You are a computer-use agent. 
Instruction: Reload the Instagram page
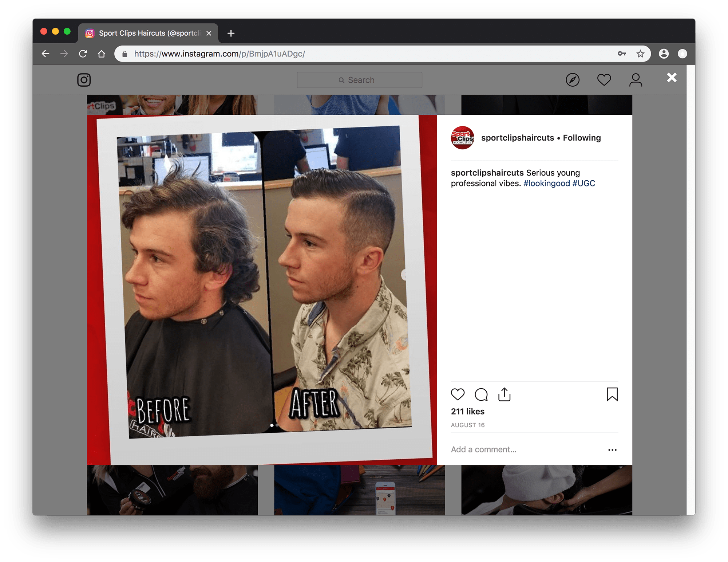pos(83,54)
